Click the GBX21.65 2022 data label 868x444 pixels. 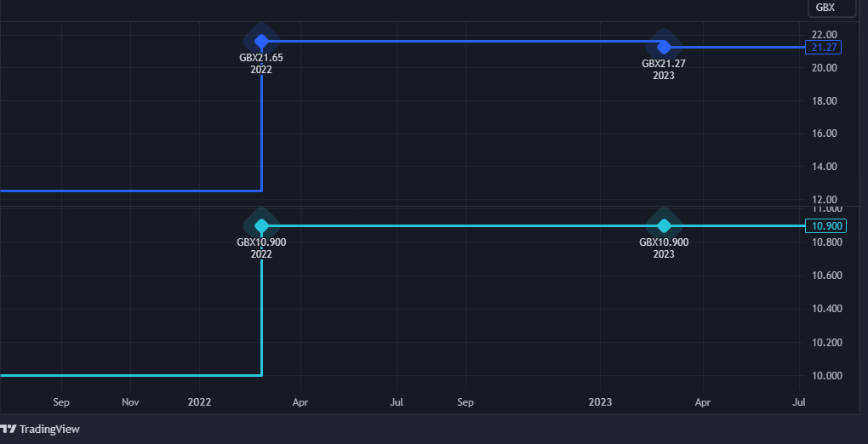click(x=261, y=64)
